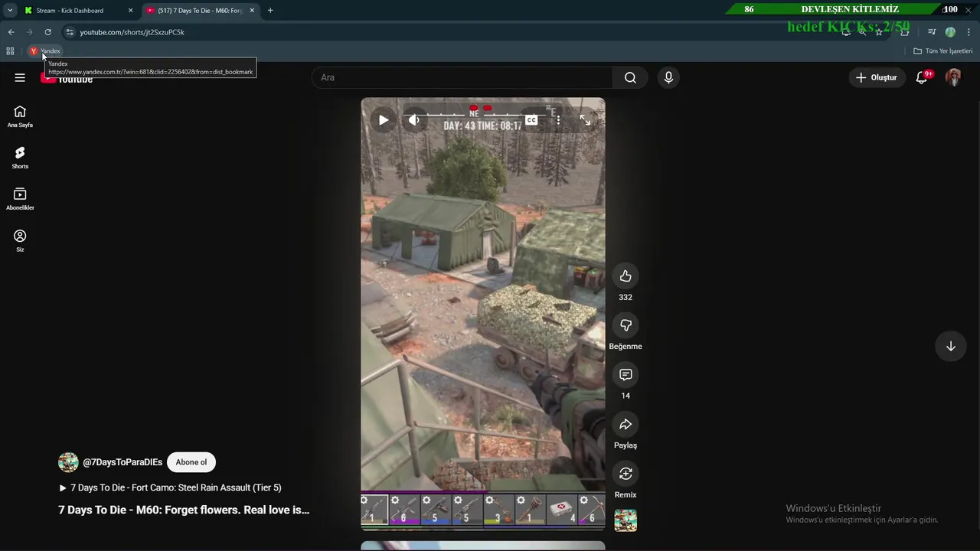Start voice search with the microphone
Viewport: 980px width, 551px height.
click(x=668, y=77)
